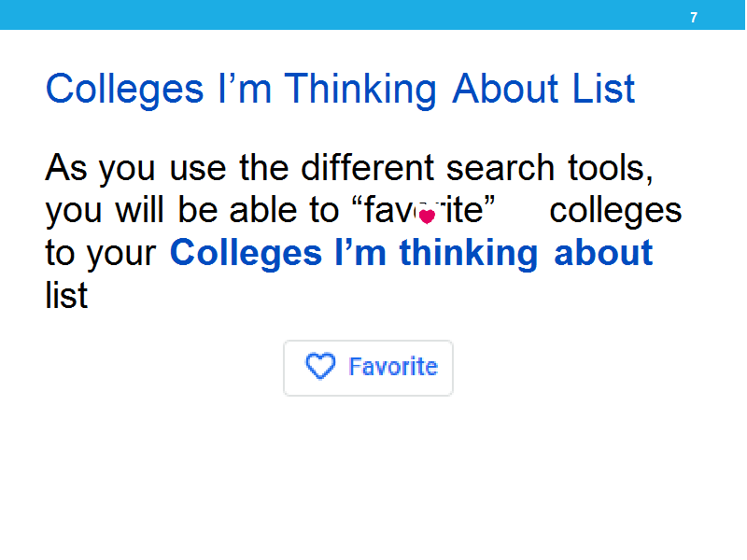Click bold blue "Colleges" in the paragraph
This screenshot has width=747, height=560.
(x=246, y=254)
